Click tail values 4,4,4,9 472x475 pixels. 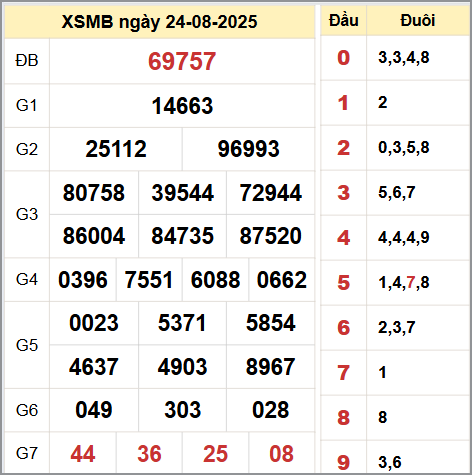404,238
